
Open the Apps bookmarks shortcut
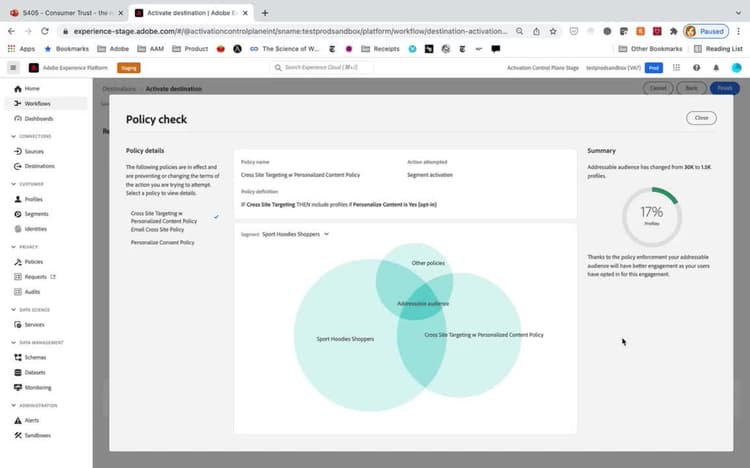[x=21, y=49]
